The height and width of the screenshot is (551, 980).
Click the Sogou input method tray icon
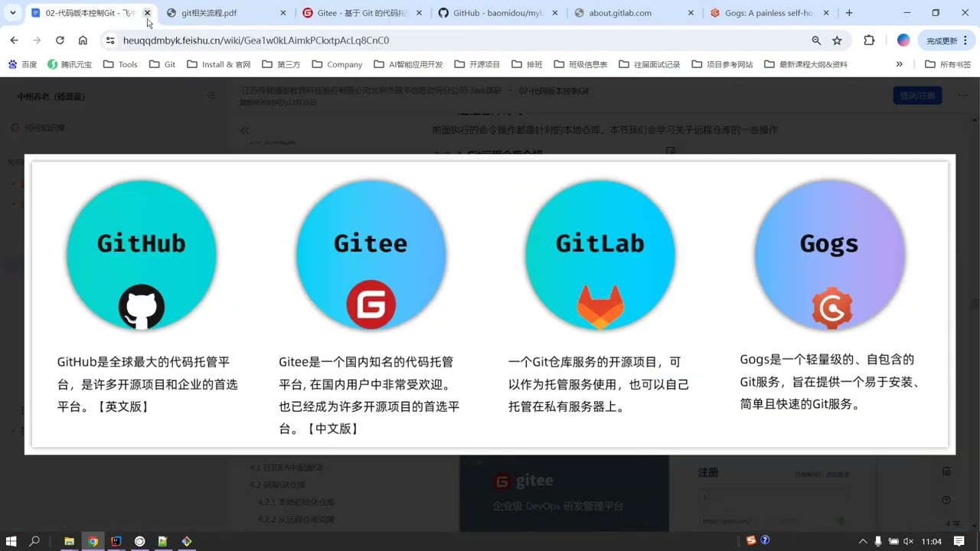751,540
